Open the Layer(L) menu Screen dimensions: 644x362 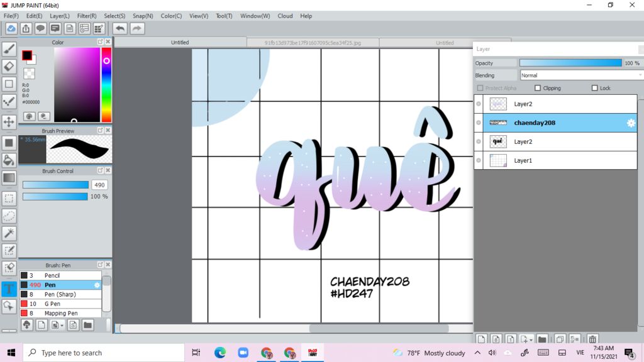[x=60, y=16]
